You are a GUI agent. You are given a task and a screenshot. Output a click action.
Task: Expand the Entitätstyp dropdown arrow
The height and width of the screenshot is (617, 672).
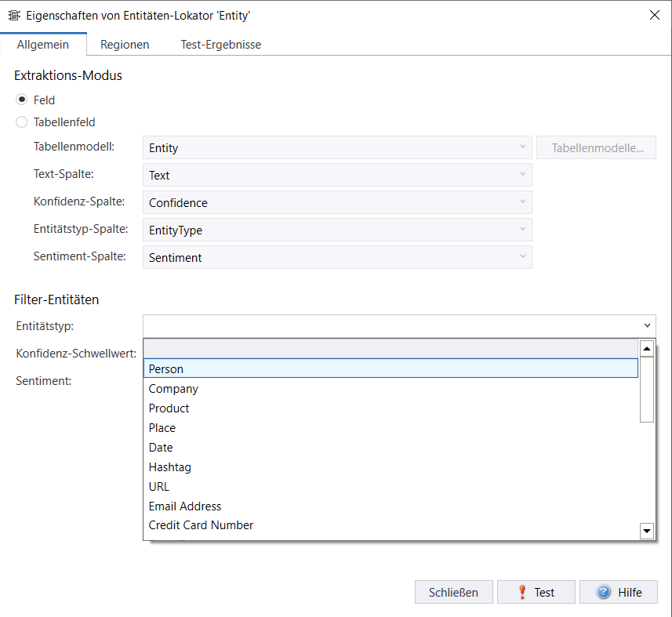(x=647, y=325)
